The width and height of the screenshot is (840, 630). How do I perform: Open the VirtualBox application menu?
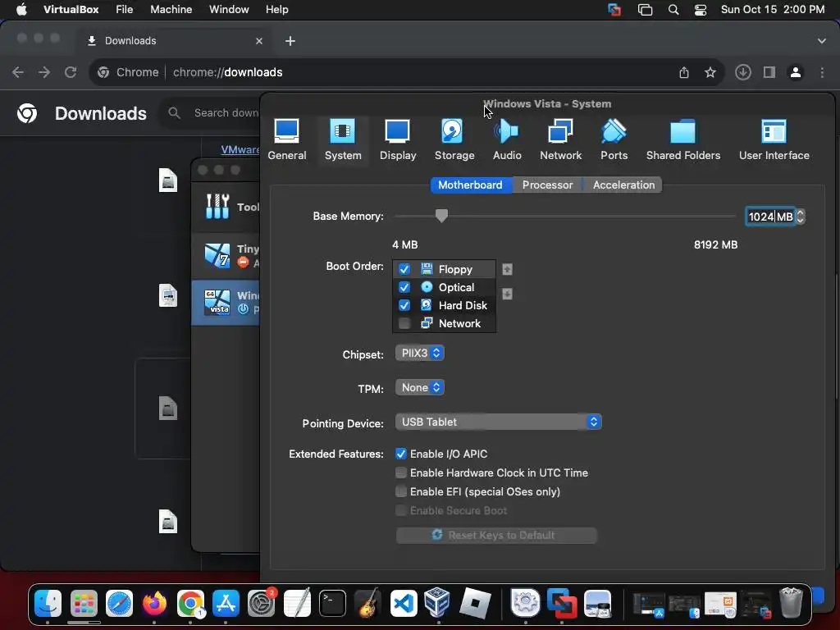(x=71, y=10)
